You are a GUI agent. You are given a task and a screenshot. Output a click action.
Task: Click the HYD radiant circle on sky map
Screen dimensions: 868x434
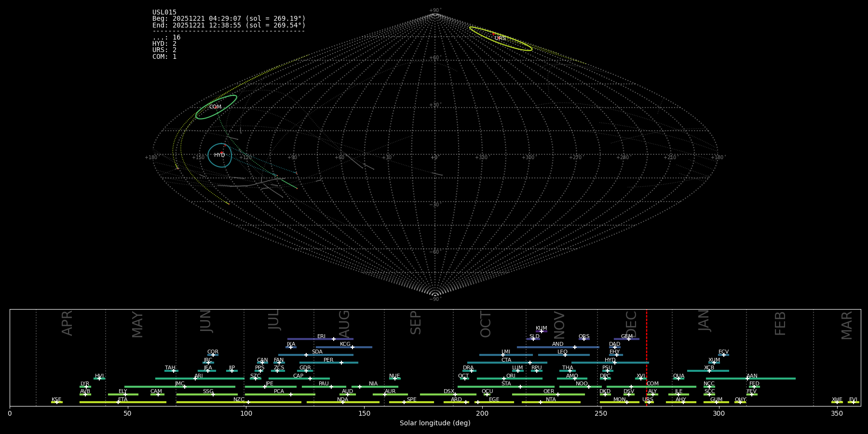tap(220, 155)
